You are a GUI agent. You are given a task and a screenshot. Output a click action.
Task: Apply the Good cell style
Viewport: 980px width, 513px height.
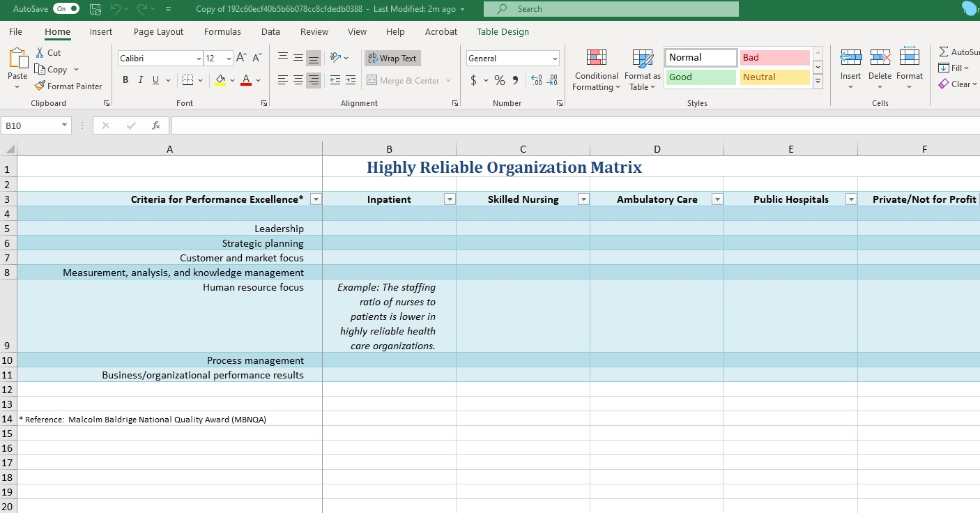pos(700,77)
